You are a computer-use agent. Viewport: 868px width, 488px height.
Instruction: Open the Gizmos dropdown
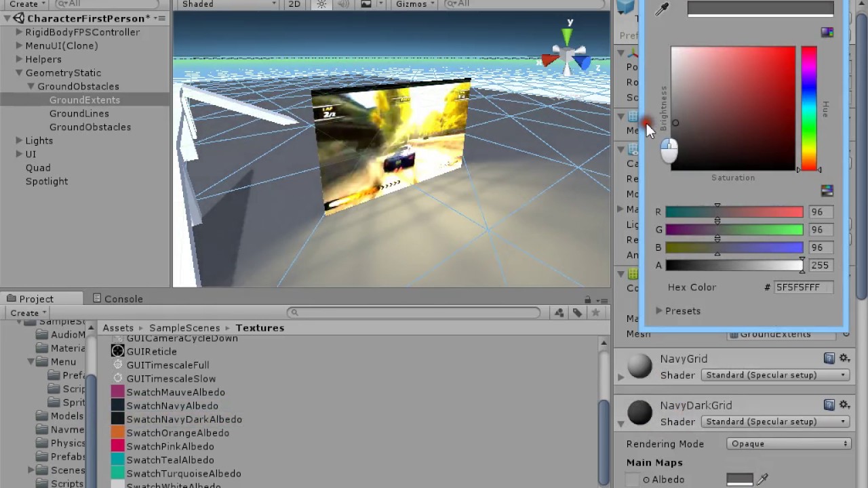click(414, 4)
